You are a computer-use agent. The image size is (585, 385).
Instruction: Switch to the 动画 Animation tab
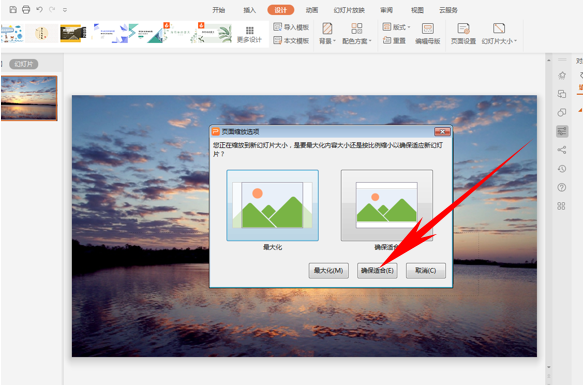[x=312, y=10]
